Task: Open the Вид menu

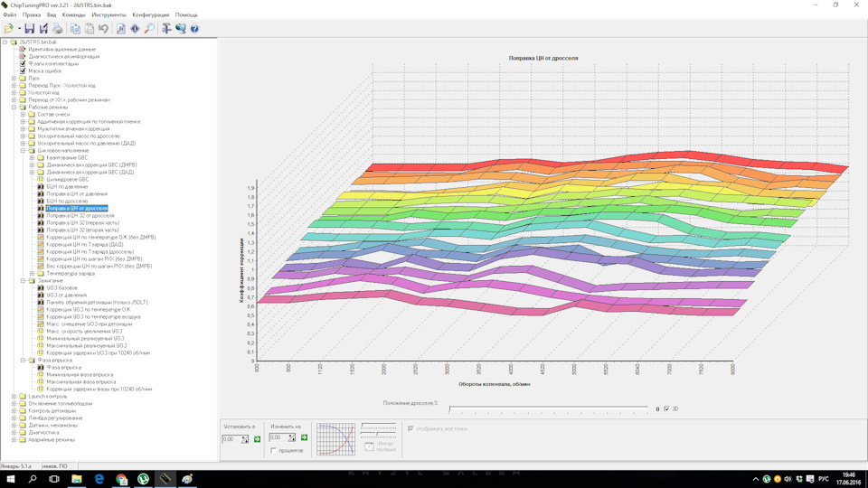Action: click(x=52, y=15)
